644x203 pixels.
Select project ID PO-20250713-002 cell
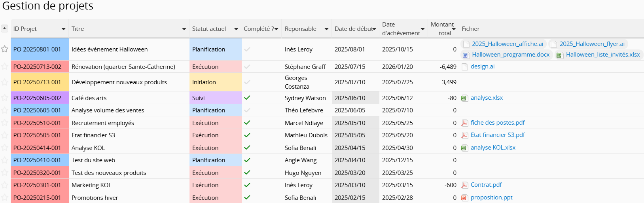click(x=40, y=66)
